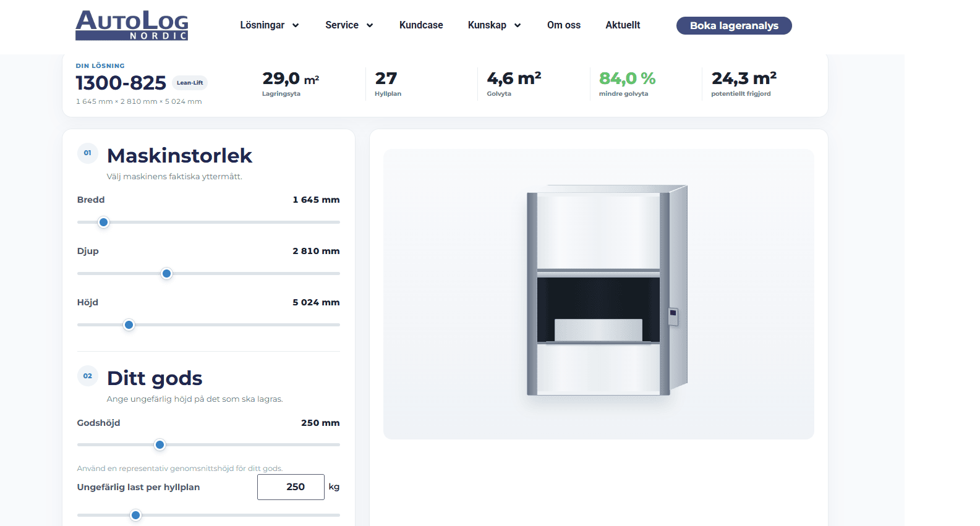Open the Service dropdown chevron
The height and width of the screenshot is (526, 980).
coord(370,25)
